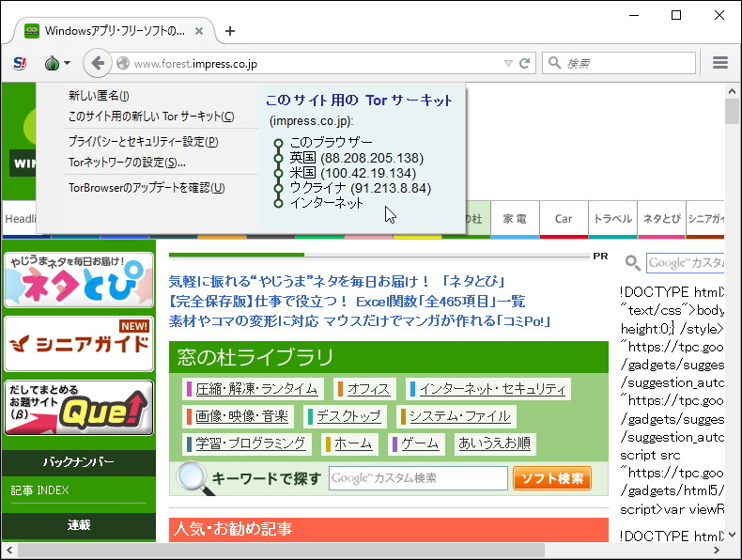Click the バックナンバー sidebar heading
Screen dimensions: 742x560
[x=79, y=462]
